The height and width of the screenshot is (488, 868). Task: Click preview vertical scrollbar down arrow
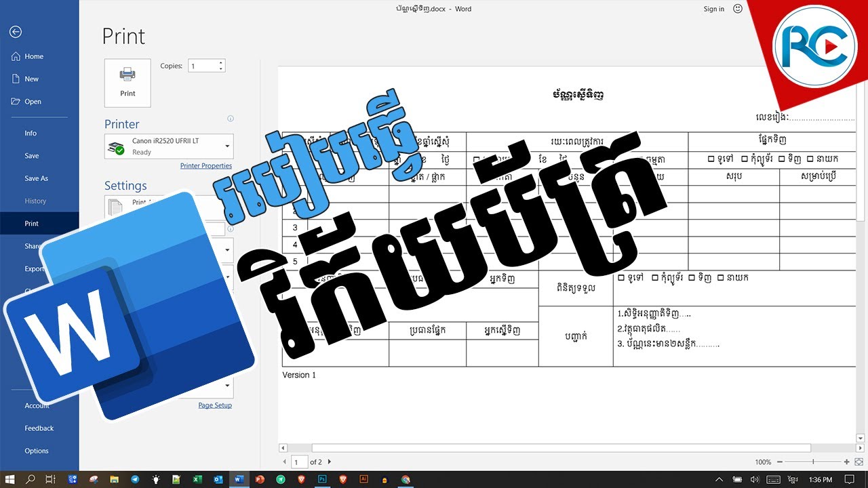pyautogui.click(x=861, y=439)
